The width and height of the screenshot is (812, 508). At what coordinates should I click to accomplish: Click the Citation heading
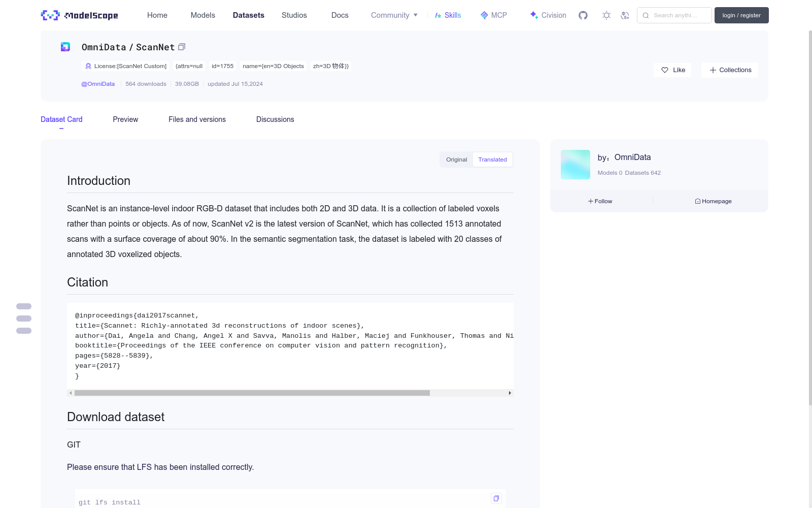(x=87, y=282)
